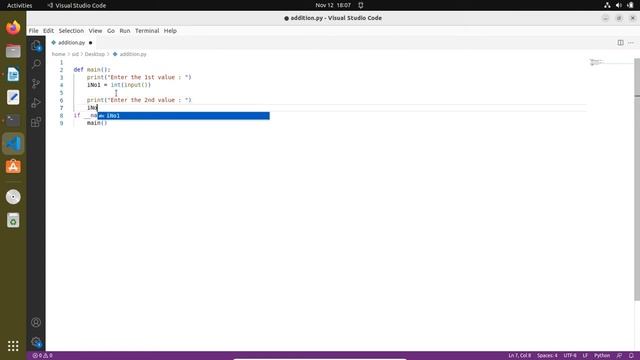Open the File menu
640x360 pixels.
coord(33,31)
